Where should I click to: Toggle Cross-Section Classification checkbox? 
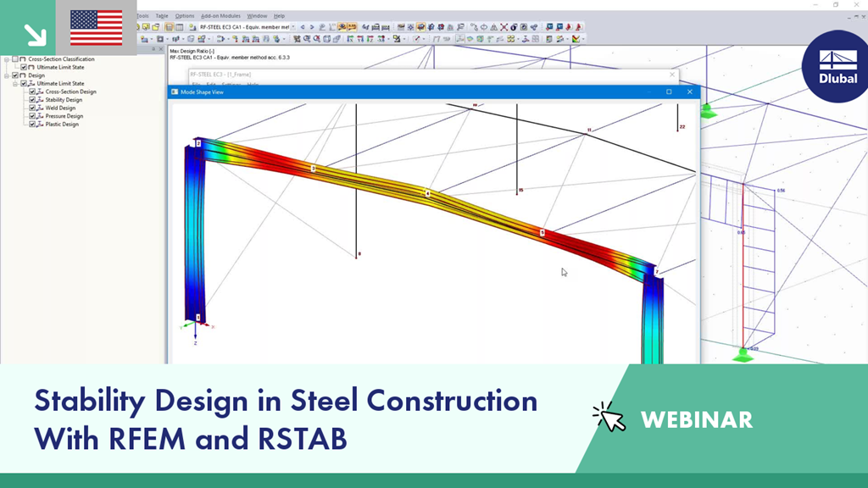click(15, 59)
